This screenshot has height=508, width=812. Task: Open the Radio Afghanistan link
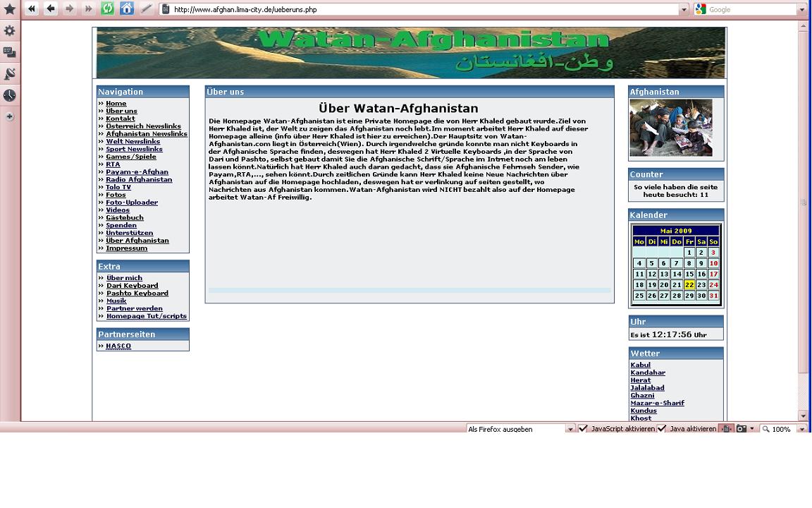point(139,179)
